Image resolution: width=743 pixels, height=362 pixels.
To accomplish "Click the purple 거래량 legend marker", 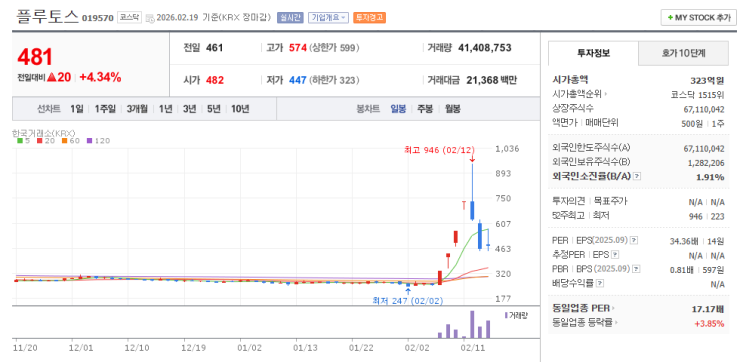I will (x=506, y=315).
